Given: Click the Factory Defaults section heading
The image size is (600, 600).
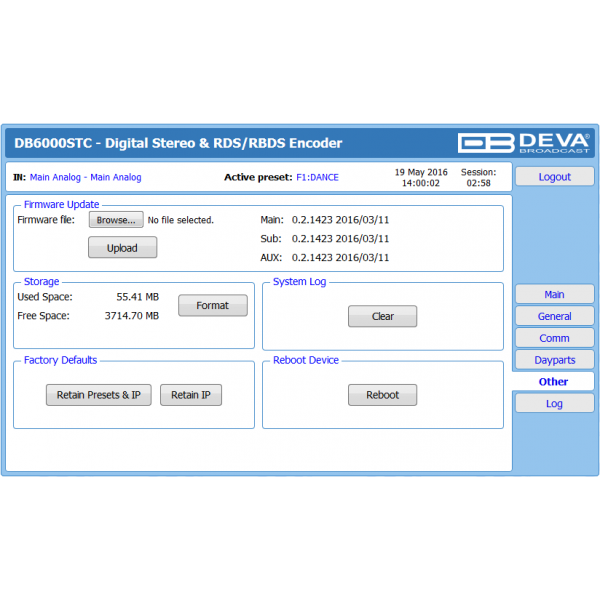Looking at the screenshot, I should point(60,360).
